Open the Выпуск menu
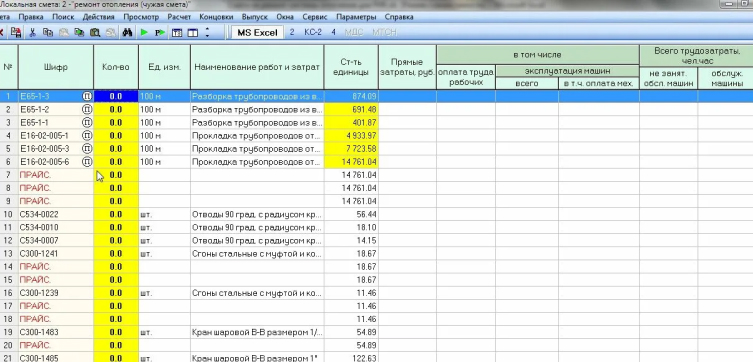Image resolution: width=753 pixels, height=362 pixels. (255, 17)
